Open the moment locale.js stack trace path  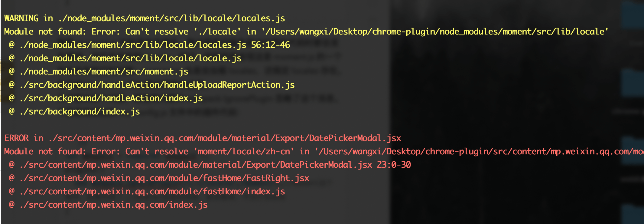130,58
